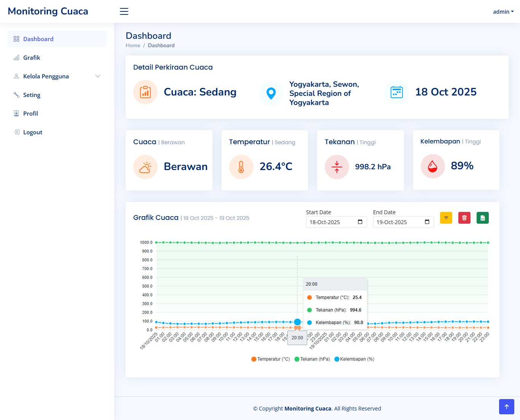Screen dimensions: 520x420
Task: Click the Home breadcrumb link
Action: tap(133, 45)
